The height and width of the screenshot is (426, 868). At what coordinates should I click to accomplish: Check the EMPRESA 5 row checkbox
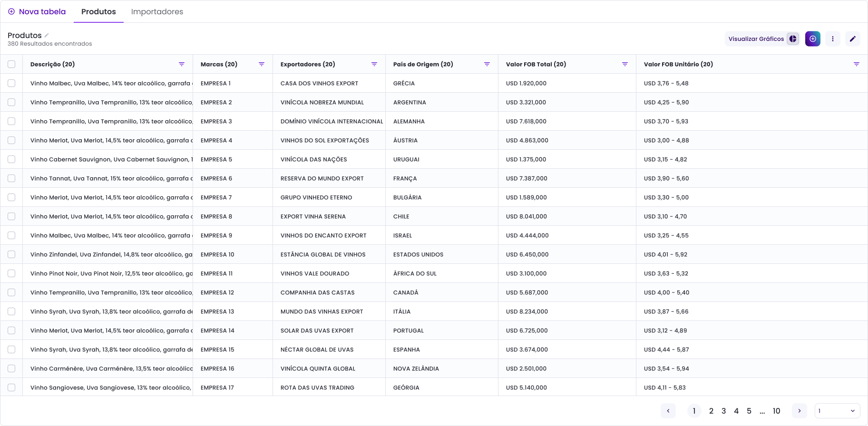pyautogui.click(x=11, y=159)
